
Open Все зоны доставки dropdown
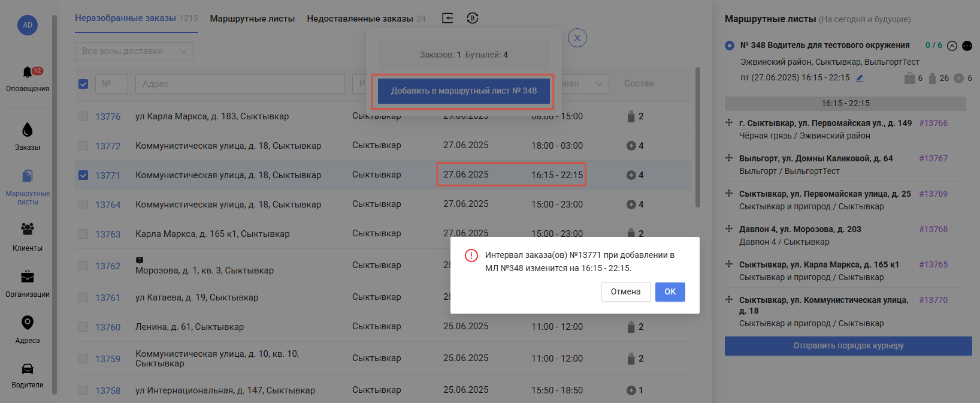pyautogui.click(x=134, y=51)
